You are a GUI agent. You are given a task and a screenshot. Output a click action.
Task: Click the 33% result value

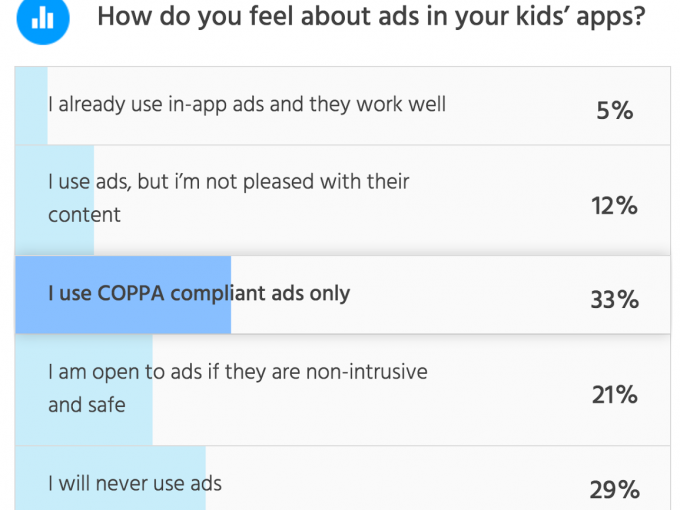pyautogui.click(x=615, y=299)
